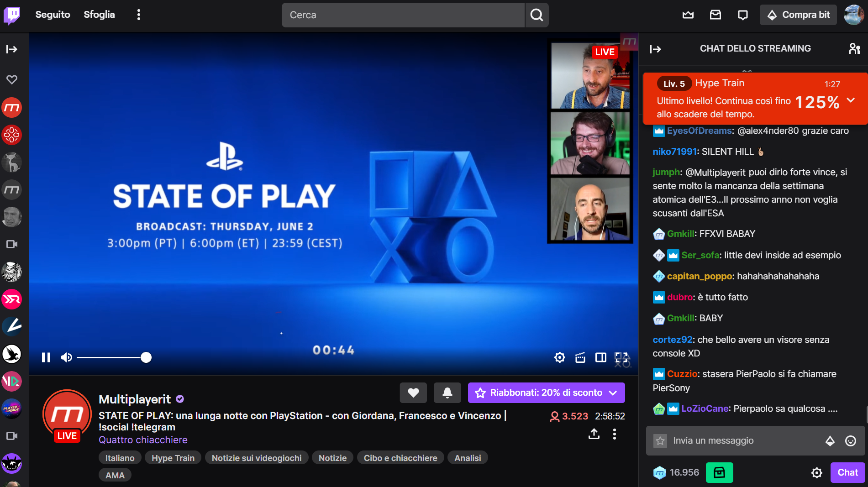
Task: Open chat settings gear
Action: [817, 473]
